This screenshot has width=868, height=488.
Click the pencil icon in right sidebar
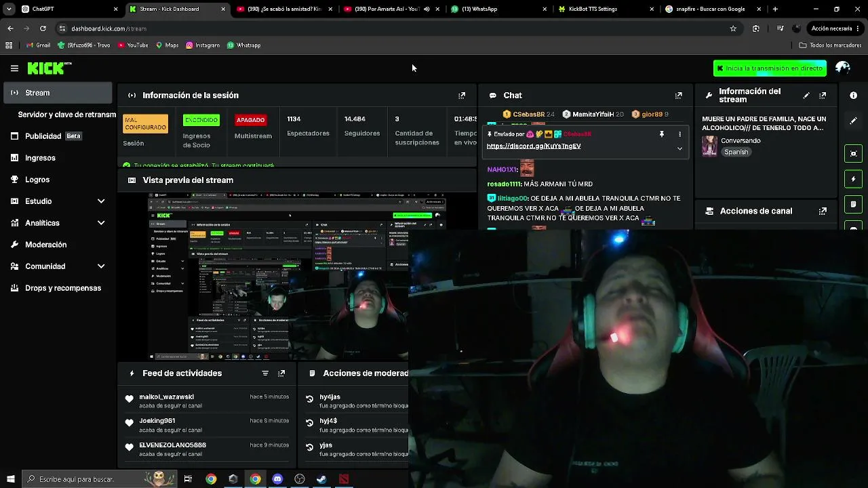(x=854, y=121)
